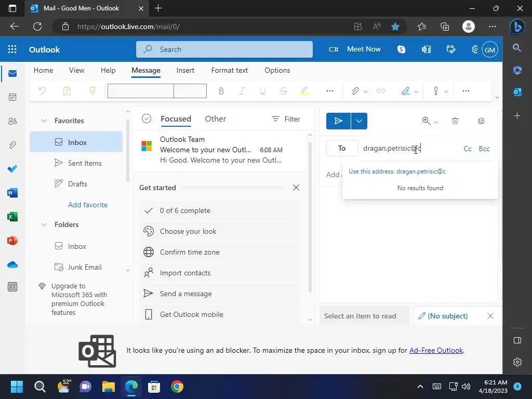
Task: Click the Insert link icon
Action: point(381,91)
